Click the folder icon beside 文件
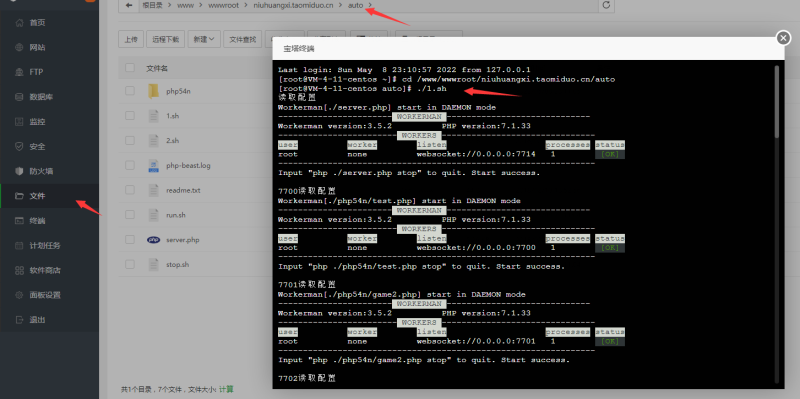 coord(19,196)
